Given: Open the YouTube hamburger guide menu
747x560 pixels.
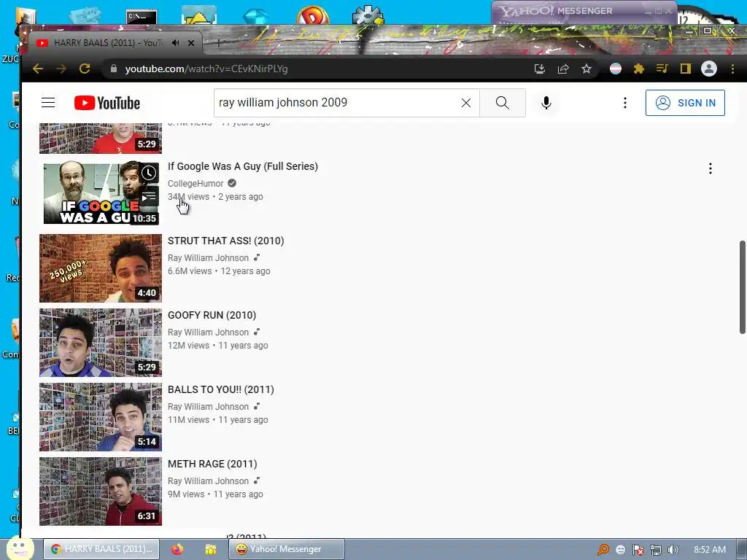Looking at the screenshot, I should [48, 103].
